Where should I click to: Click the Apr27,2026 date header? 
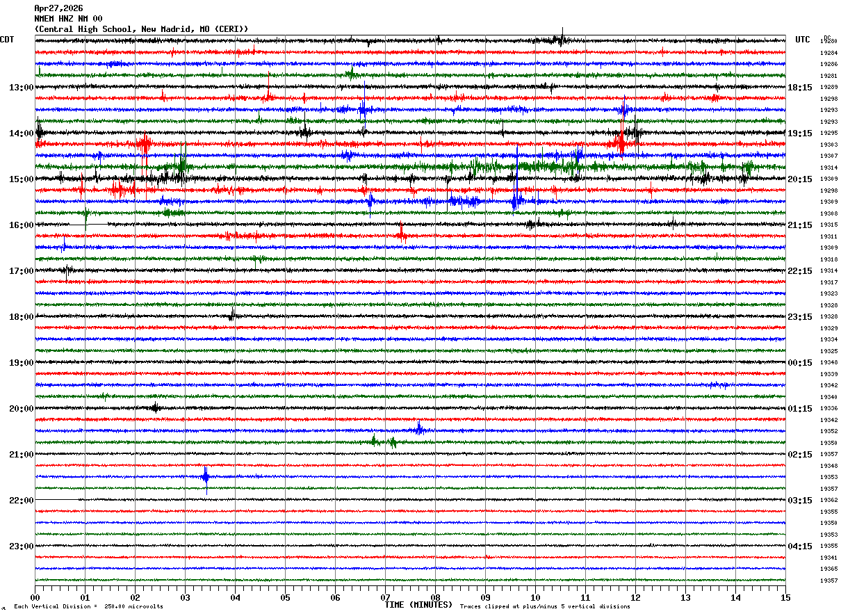click(58, 8)
